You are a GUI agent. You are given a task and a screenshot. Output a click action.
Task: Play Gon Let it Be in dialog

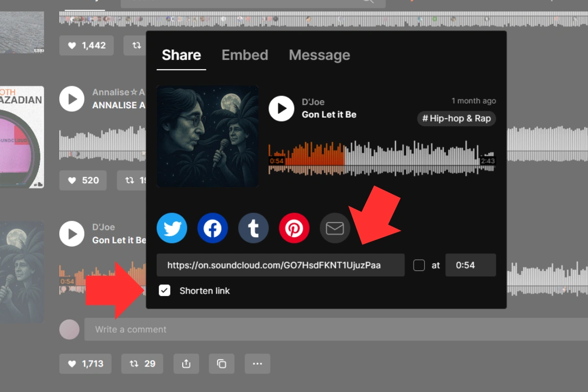(x=281, y=108)
